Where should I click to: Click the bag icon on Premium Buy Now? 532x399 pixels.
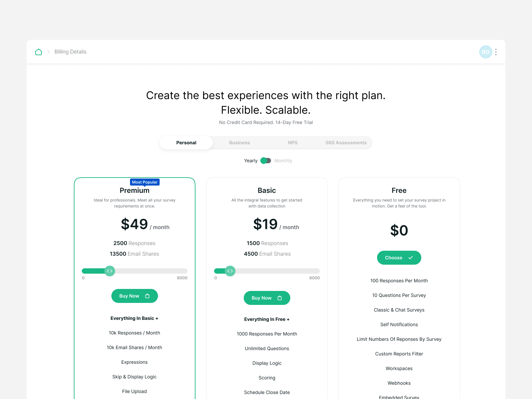(x=147, y=296)
